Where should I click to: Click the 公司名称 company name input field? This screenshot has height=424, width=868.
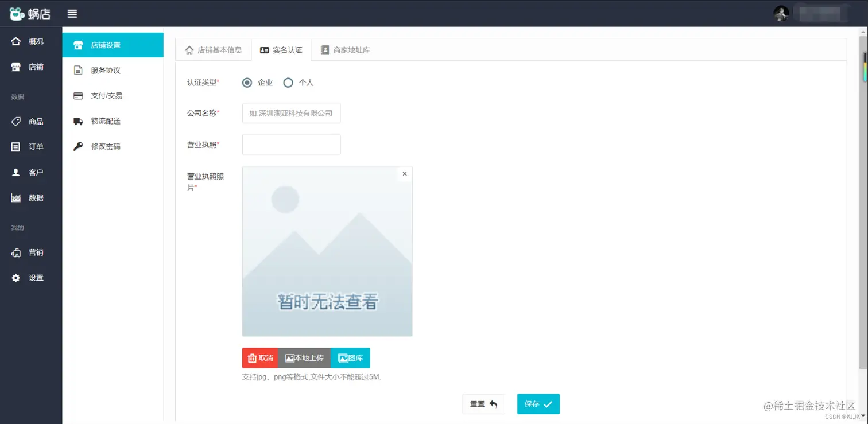point(291,113)
